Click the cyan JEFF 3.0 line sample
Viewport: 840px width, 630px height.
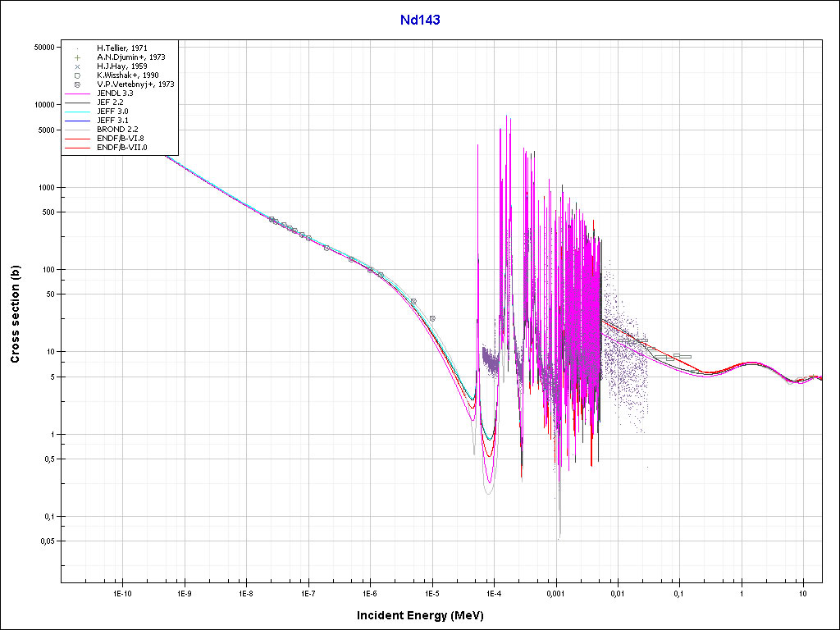(79, 111)
